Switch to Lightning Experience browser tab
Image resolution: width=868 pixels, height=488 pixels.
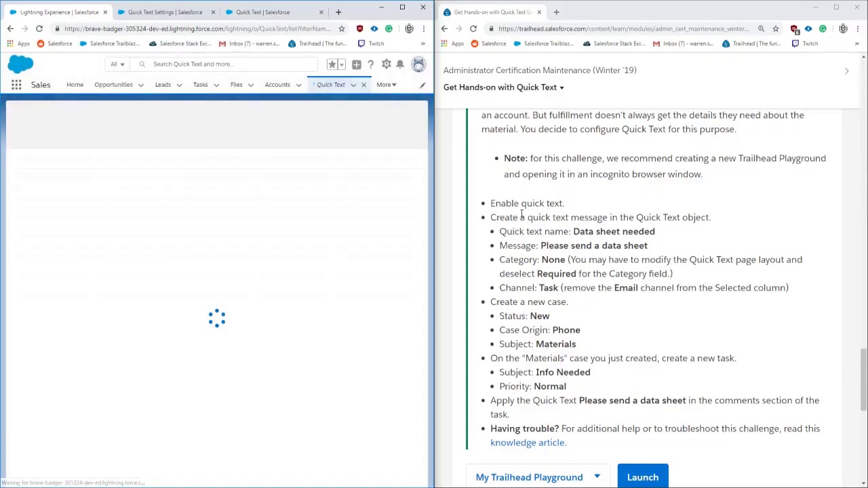coord(59,12)
